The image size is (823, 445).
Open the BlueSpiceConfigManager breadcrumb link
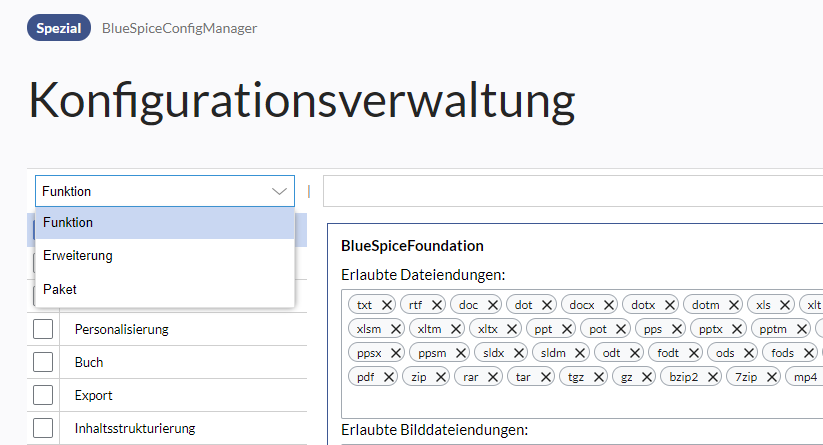(x=179, y=28)
